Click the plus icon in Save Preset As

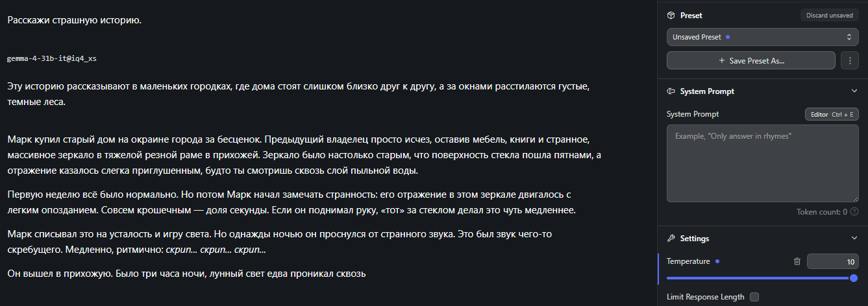pyautogui.click(x=721, y=60)
